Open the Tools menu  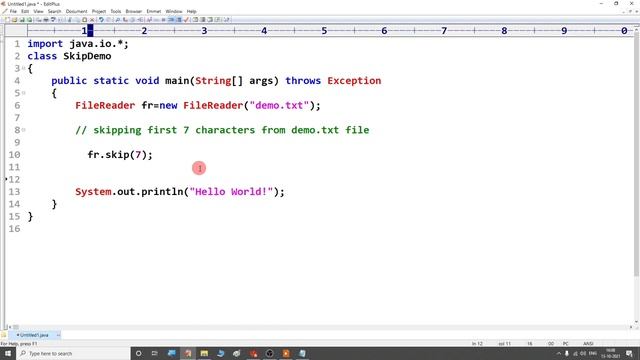click(x=116, y=11)
